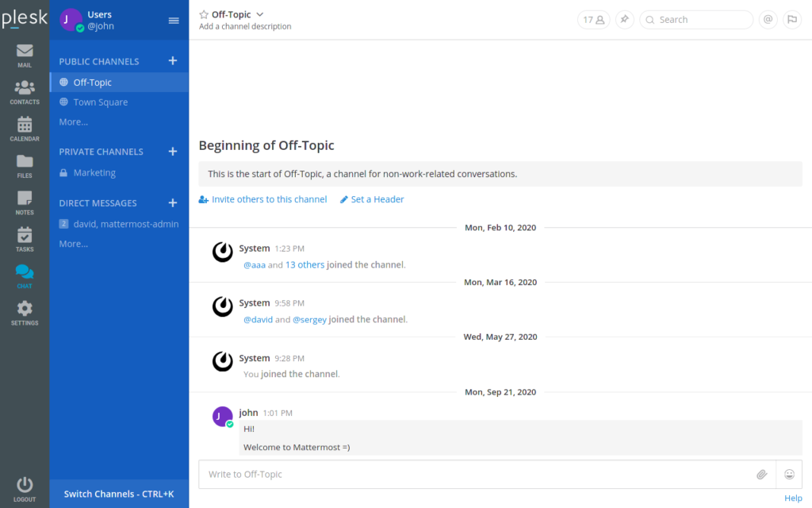Expand More under Public Channels
This screenshot has width=812, height=508.
point(73,121)
